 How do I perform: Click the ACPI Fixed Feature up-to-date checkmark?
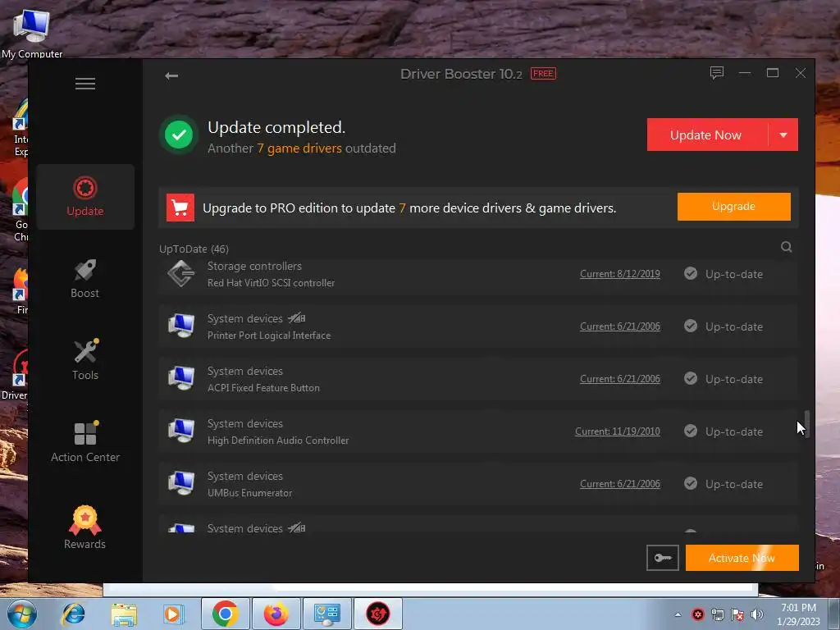(691, 378)
